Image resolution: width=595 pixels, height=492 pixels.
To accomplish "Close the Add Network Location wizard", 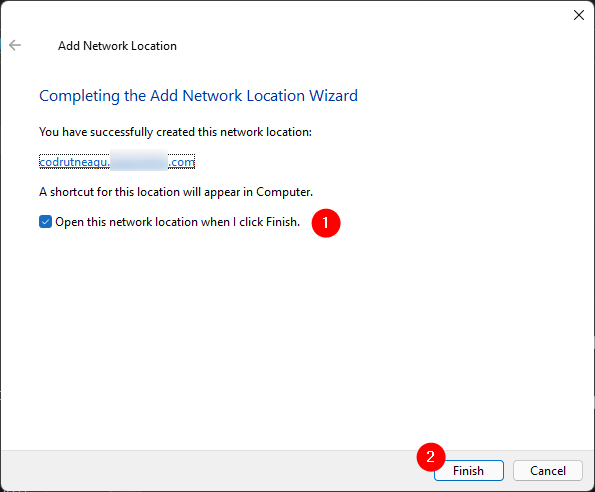I will [579, 15].
